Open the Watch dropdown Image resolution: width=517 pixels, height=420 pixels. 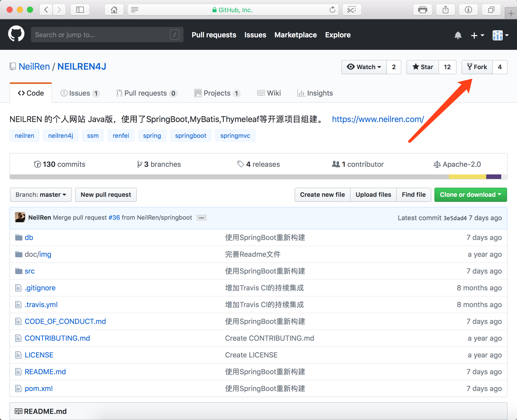click(364, 67)
